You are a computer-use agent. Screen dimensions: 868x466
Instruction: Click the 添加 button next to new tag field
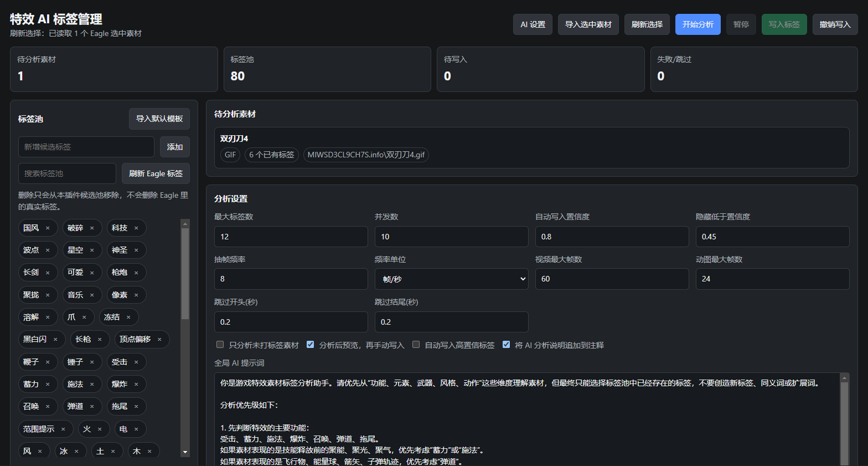point(175,147)
